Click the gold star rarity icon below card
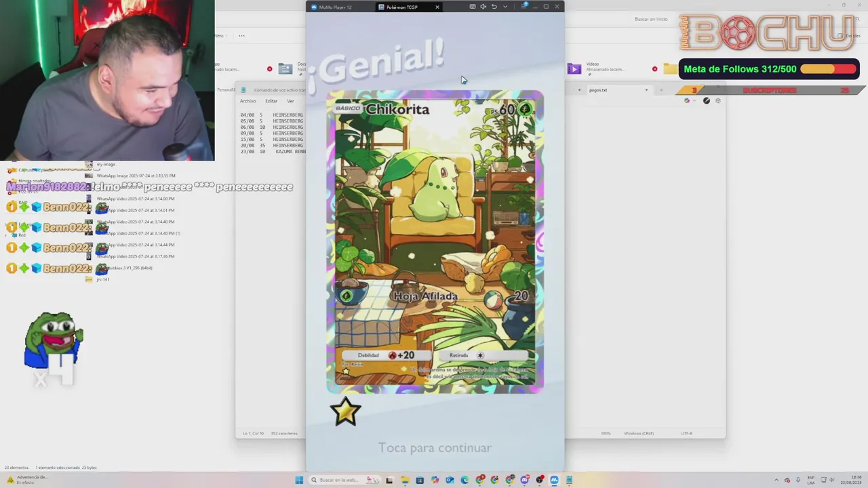 pyautogui.click(x=345, y=411)
